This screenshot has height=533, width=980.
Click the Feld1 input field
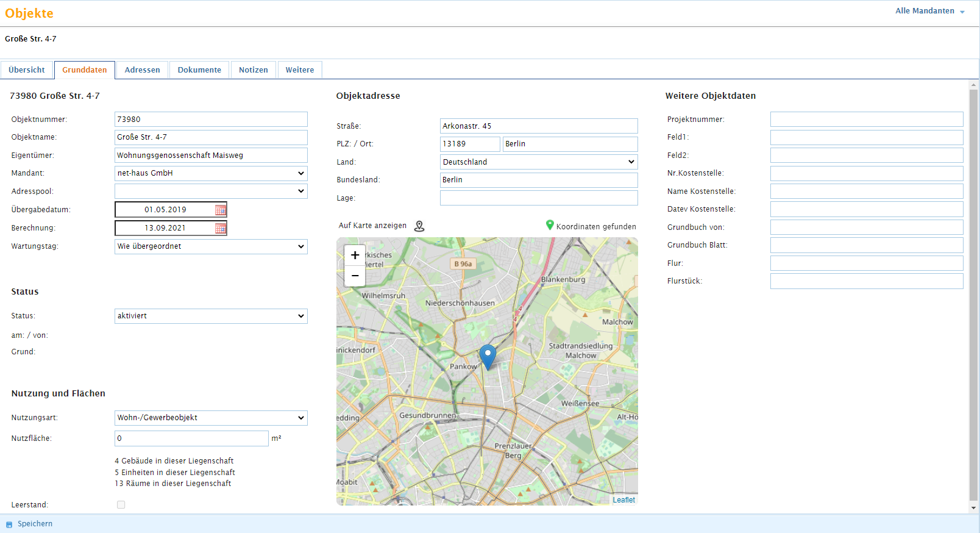point(867,137)
